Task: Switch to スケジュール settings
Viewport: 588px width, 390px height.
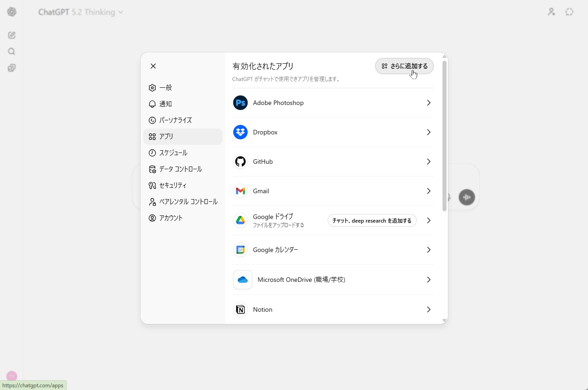Action: point(183,153)
